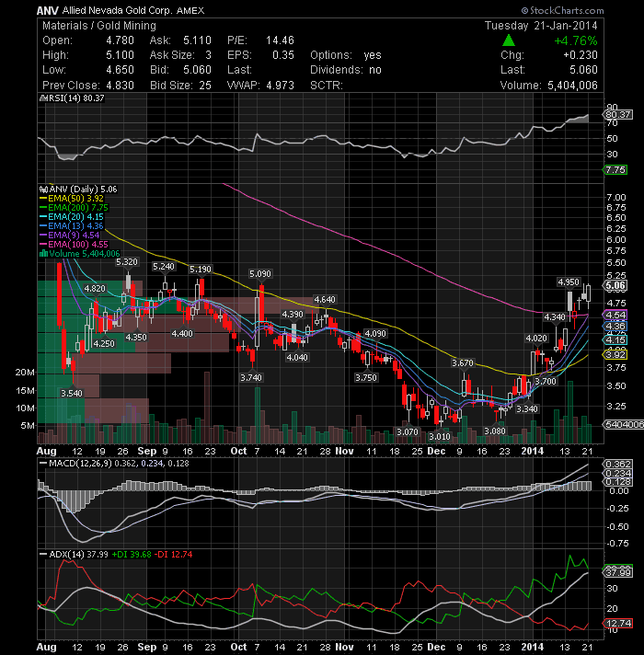Image resolution: width=644 pixels, height=655 pixels.
Task: Click the +4.76% percent change value
Action: pos(576,40)
